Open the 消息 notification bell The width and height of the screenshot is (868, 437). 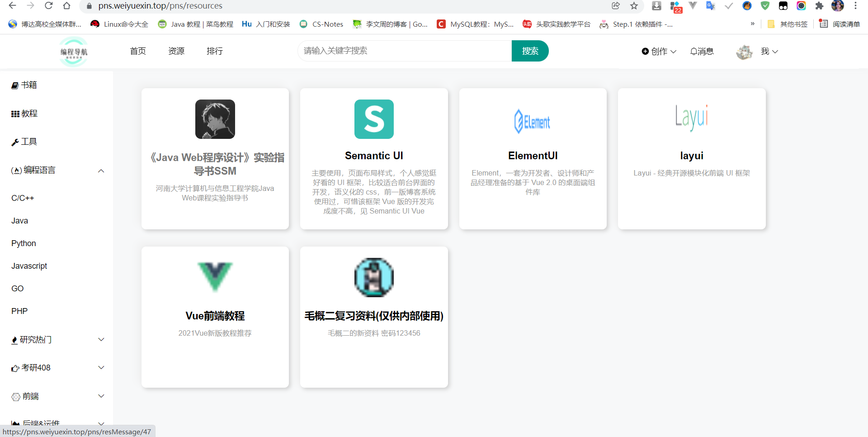pyautogui.click(x=702, y=51)
